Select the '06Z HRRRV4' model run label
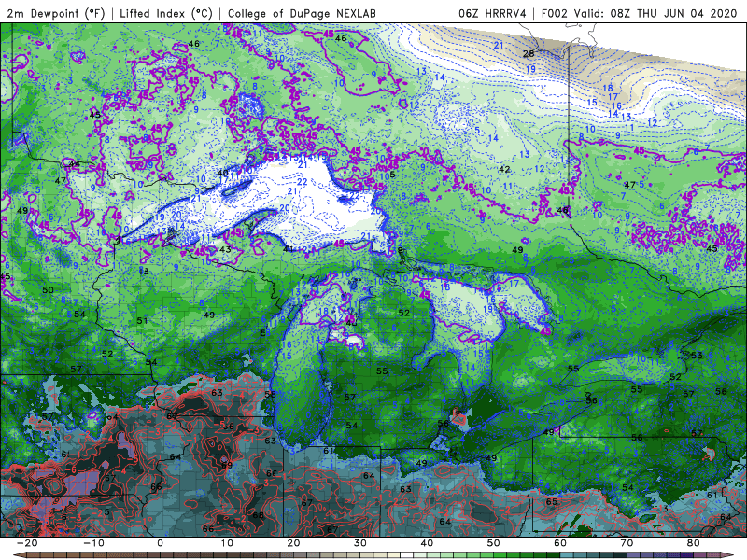Screen dimensions: 747x560 (x=492, y=13)
